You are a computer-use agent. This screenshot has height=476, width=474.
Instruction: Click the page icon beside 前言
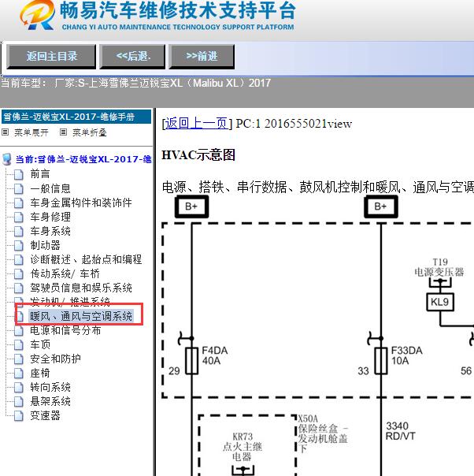[x=19, y=174]
